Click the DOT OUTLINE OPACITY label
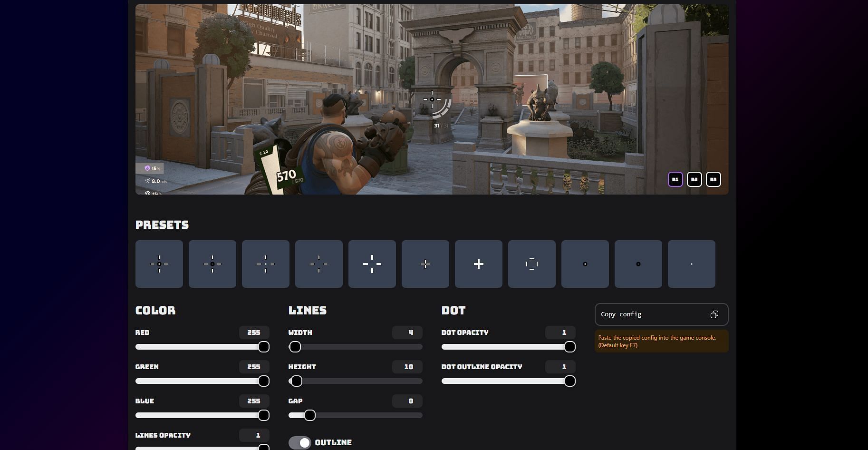 tap(482, 367)
